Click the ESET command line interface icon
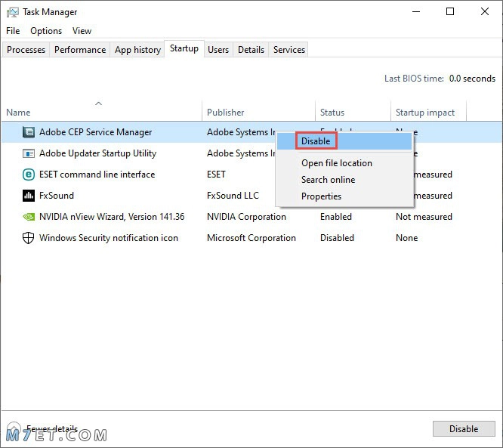Image resolution: width=503 pixels, height=448 pixels. 29,175
